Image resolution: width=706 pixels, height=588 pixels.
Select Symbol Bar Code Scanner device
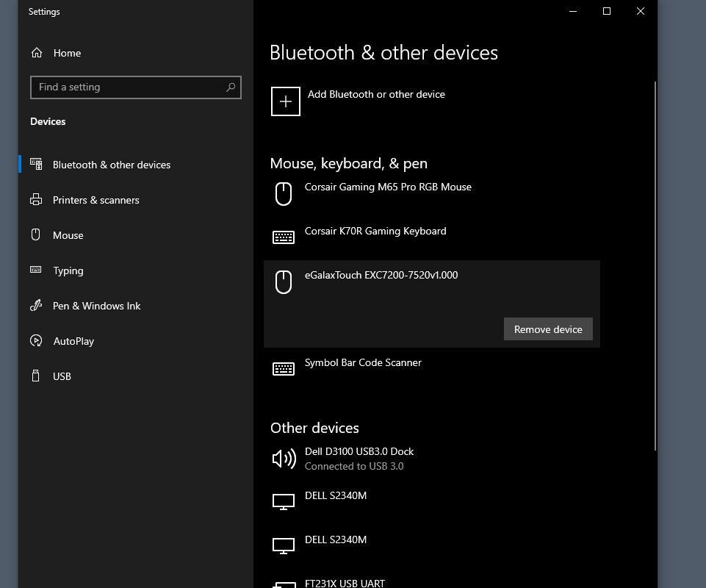tap(363, 362)
